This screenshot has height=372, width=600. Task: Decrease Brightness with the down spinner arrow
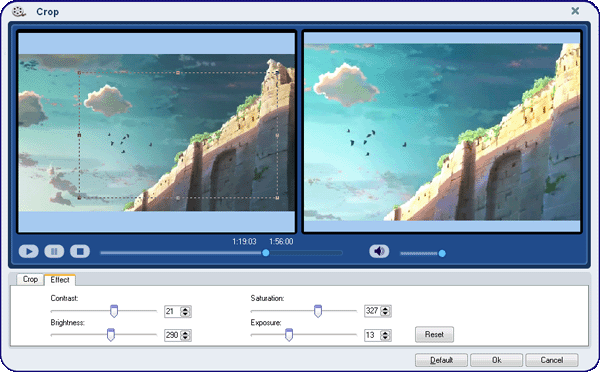click(186, 338)
